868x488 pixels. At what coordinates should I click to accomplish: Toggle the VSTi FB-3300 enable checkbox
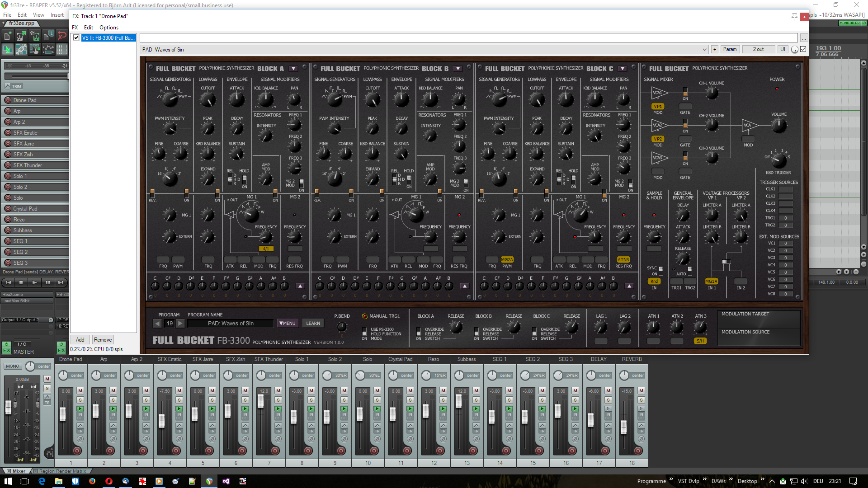(76, 38)
